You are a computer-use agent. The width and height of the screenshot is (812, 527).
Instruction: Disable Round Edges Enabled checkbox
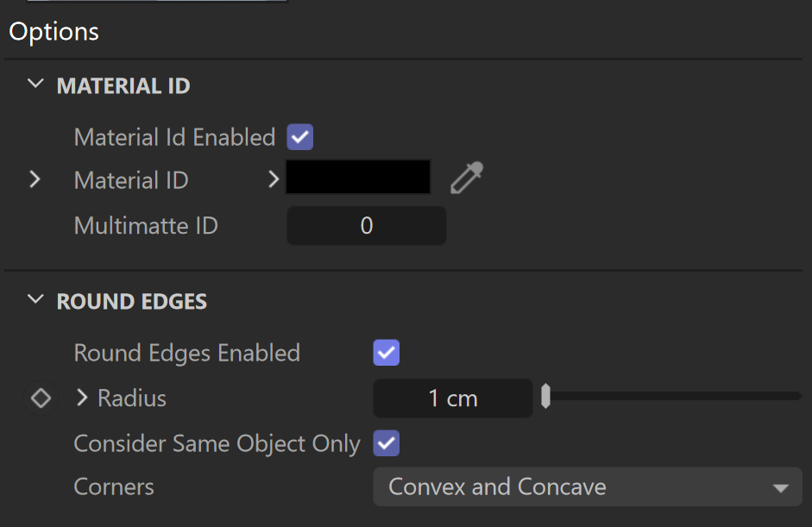pos(387,353)
